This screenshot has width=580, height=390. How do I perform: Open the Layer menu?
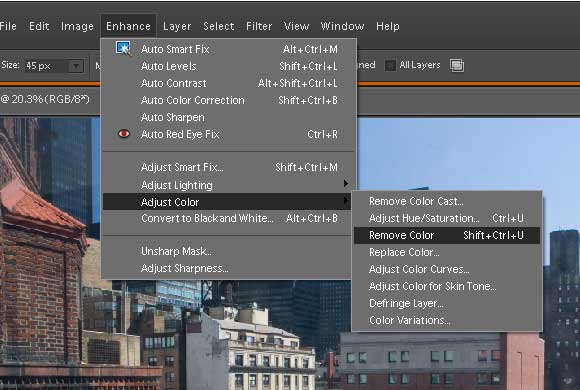(177, 26)
